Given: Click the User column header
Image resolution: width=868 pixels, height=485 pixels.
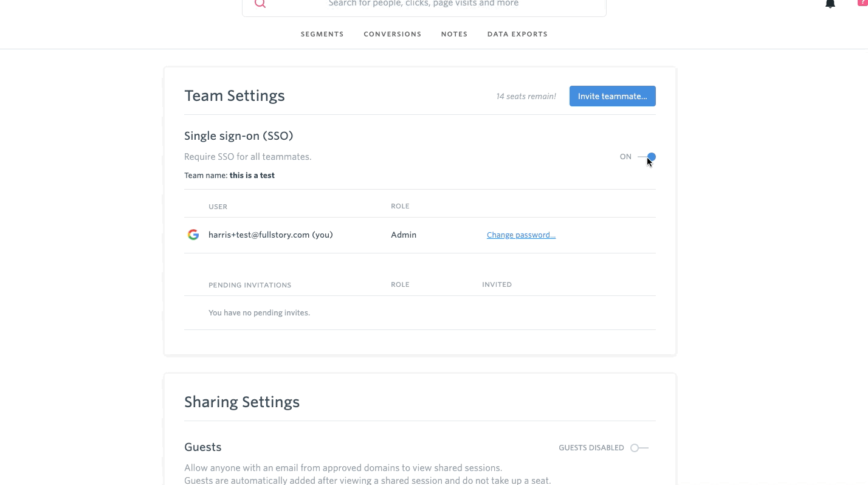Looking at the screenshot, I should point(218,207).
